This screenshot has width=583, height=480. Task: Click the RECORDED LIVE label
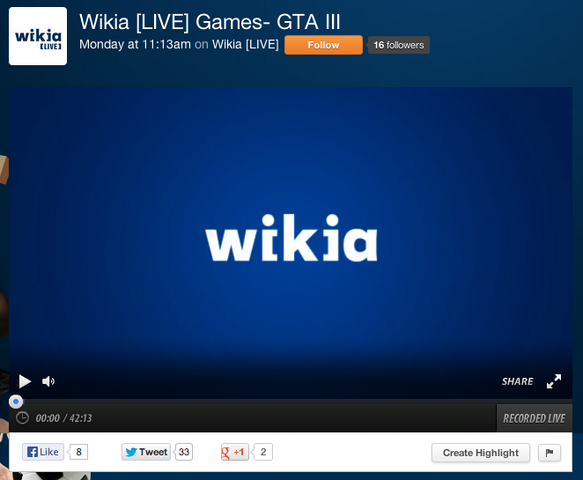(534, 418)
